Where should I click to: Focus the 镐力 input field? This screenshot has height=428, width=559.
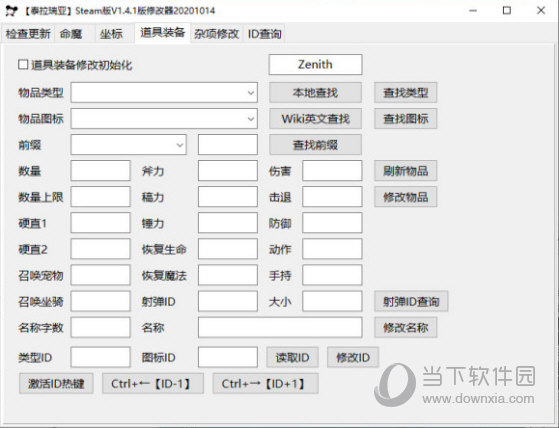pos(228,197)
